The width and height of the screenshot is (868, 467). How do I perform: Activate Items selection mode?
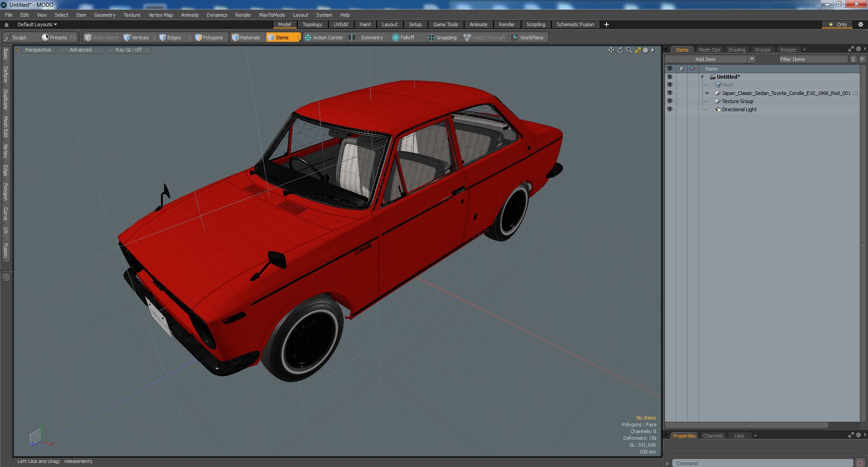pyautogui.click(x=283, y=38)
